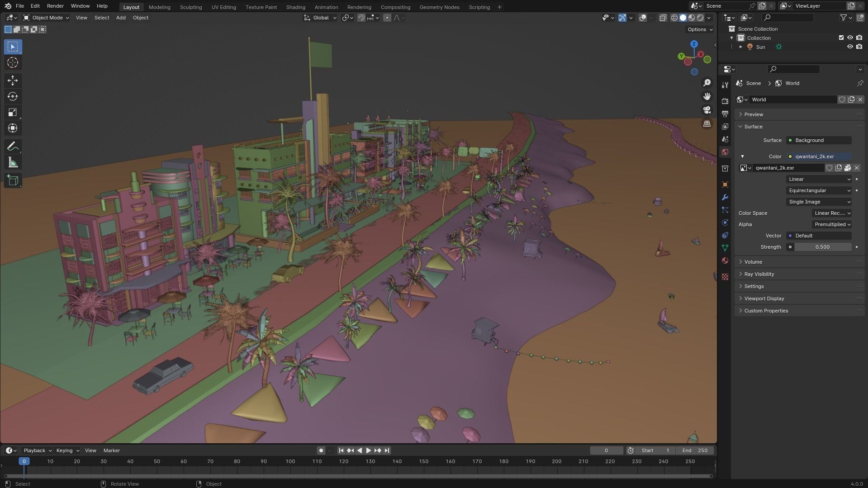Image resolution: width=868 pixels, height=488 pixels.
Task: Select the Scale tool
Action: [13, 112]
